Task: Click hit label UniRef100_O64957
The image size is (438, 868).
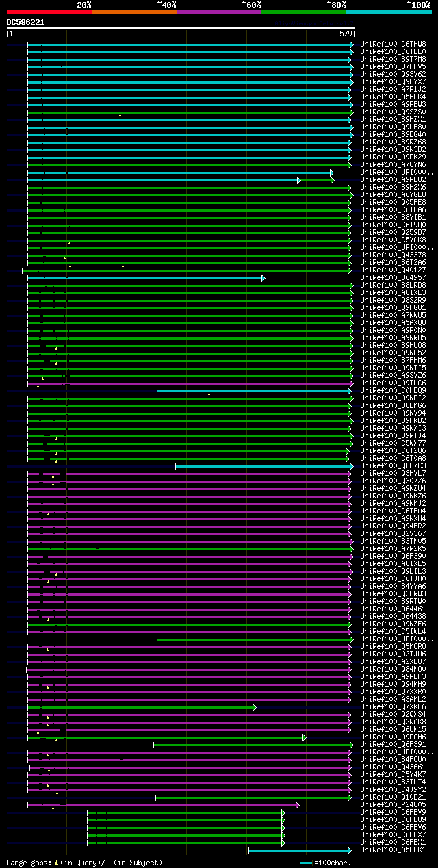Action: (393, 277)
